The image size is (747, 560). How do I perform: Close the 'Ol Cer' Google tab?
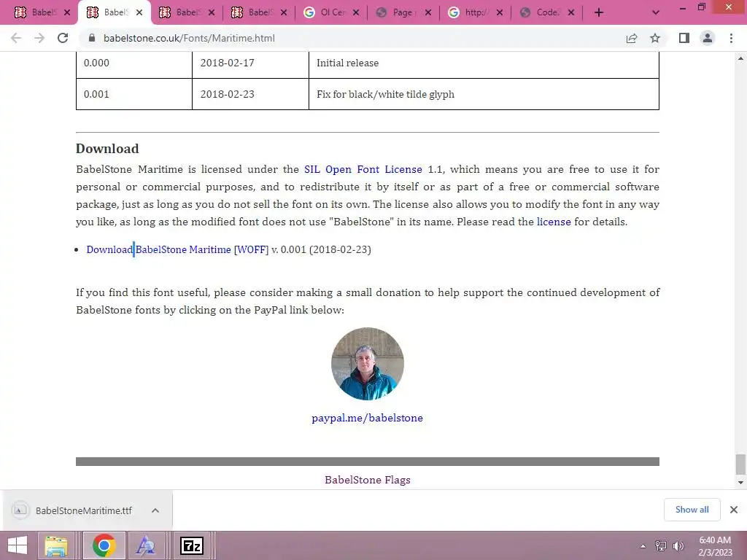[356, 13]
